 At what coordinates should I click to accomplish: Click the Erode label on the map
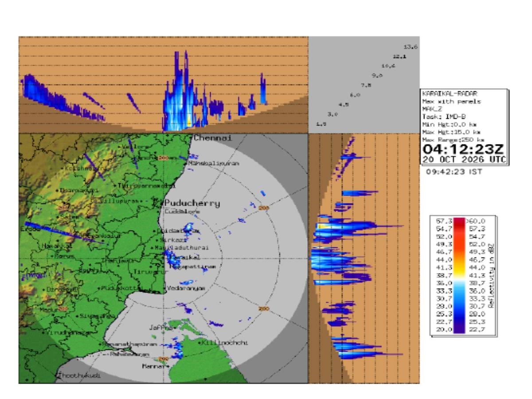(30, 229)
